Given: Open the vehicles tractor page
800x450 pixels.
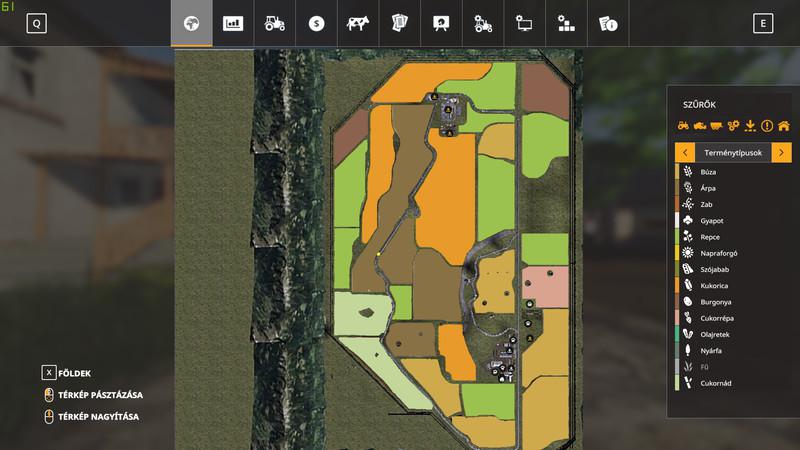Looking at the screenshot, I should click(275, 24).
